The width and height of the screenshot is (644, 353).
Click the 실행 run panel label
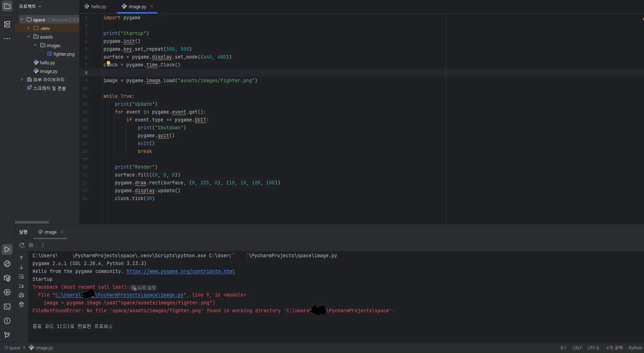pos(23,232)
